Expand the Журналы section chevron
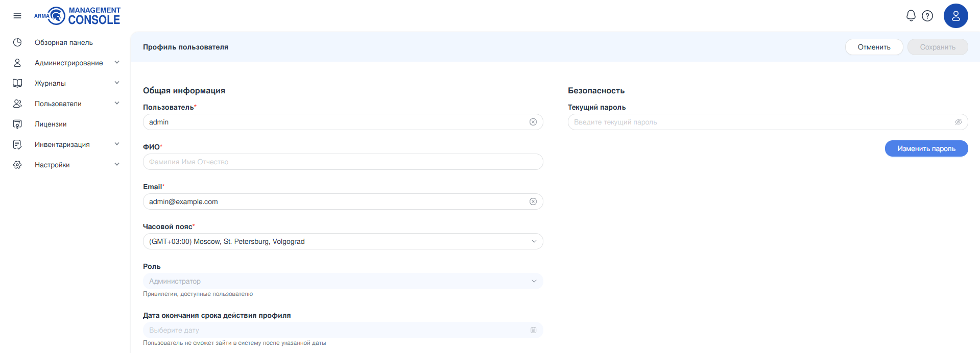Screen dimensions: 980x353 click(x=117, y=83)
